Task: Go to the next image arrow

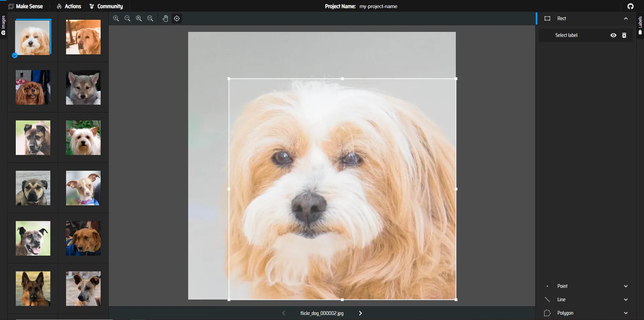Action: click(x=360, y=313)
